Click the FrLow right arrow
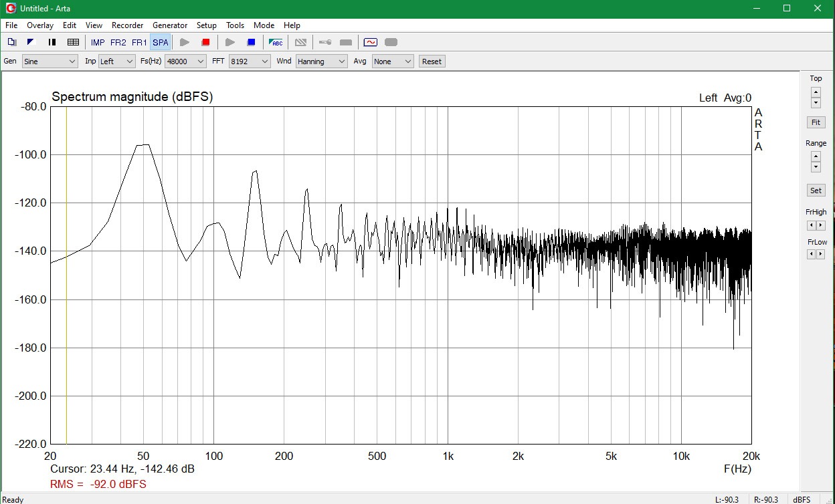 point(820,254)
